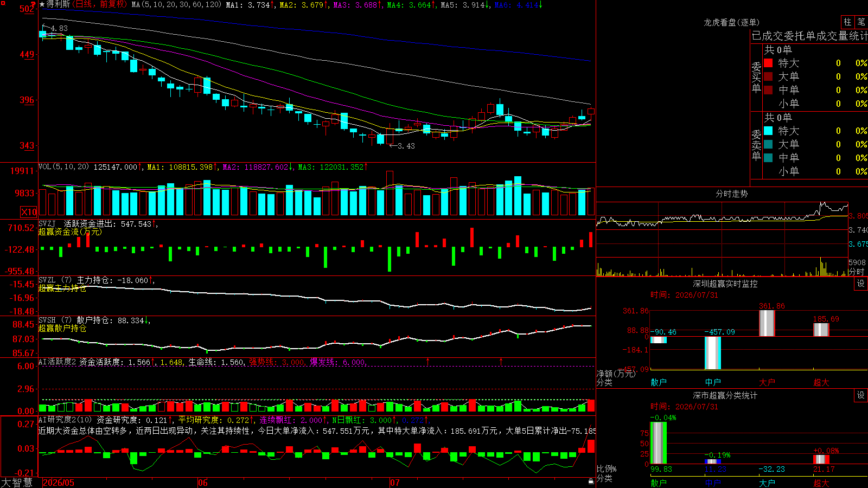
Task: Click the 185.69 超大 bar in 实时监控
Action: [x=821, y=330]
